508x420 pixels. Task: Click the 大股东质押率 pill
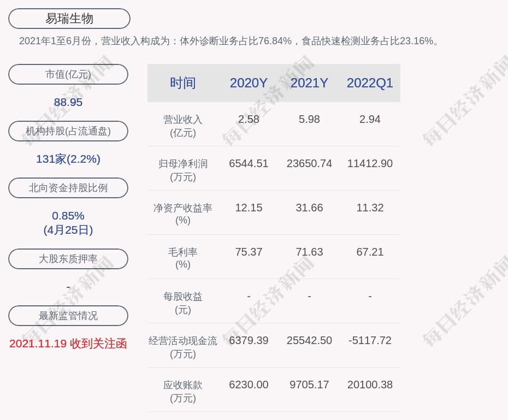tap(68, 259)
